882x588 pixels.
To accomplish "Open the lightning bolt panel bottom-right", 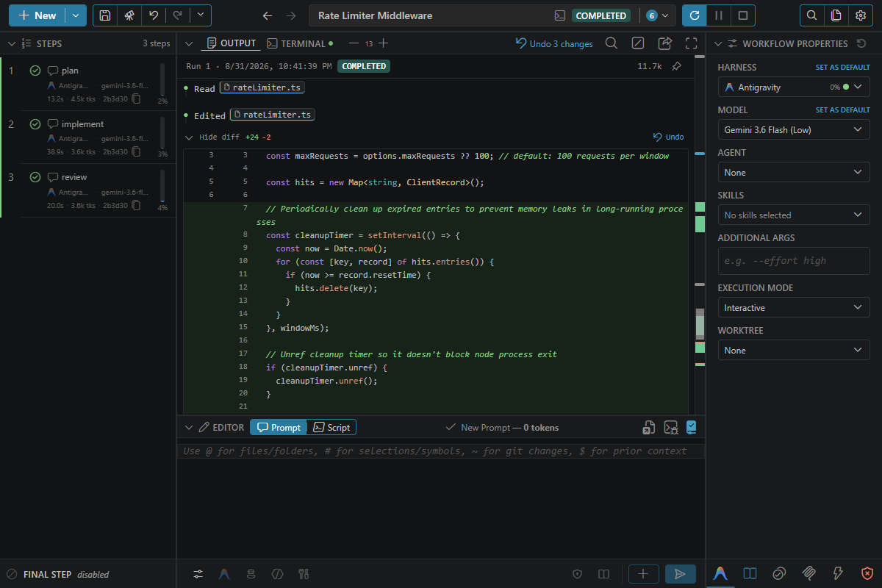I will tap(838, 573).
